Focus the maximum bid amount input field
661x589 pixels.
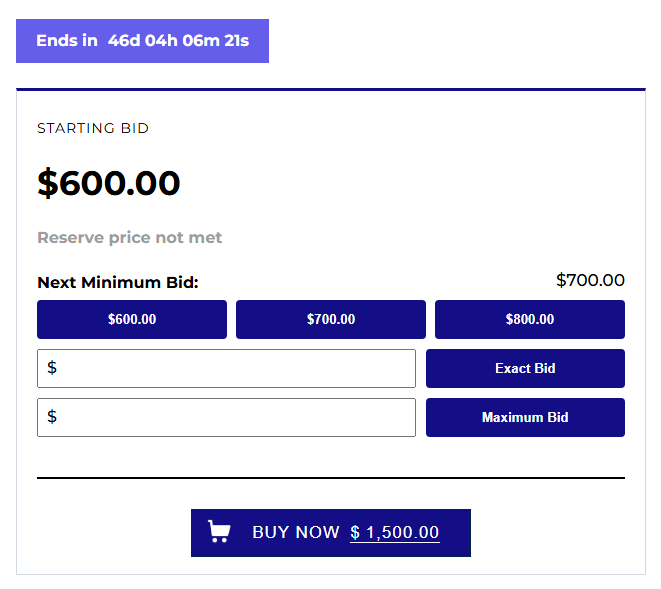pos(226,417)
